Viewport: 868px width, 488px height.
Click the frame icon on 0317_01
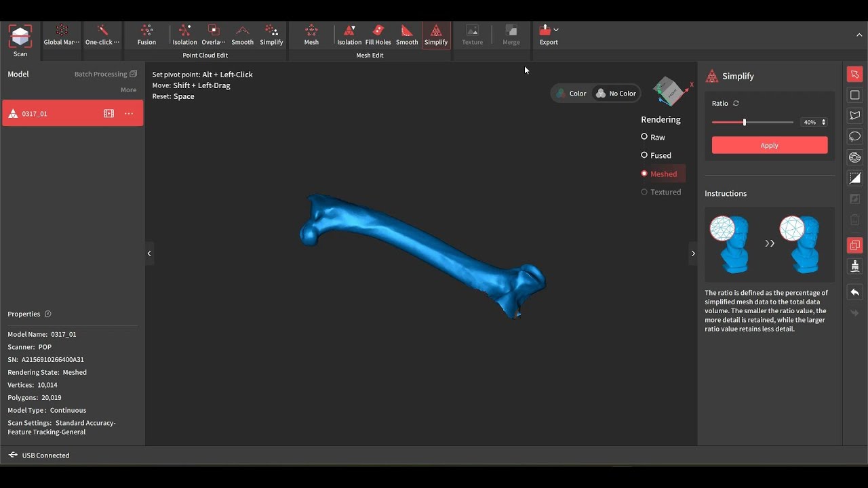(x=108, y=114)
